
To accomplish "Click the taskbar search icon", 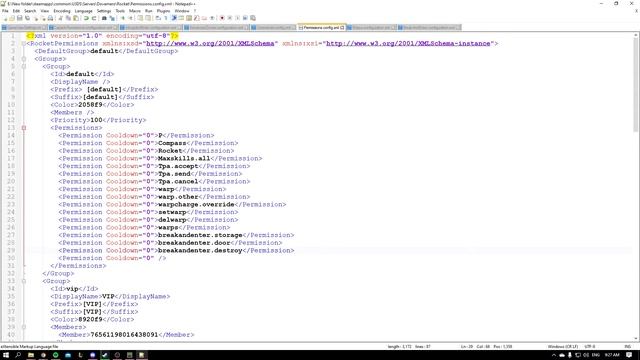I will pos(18,355).
